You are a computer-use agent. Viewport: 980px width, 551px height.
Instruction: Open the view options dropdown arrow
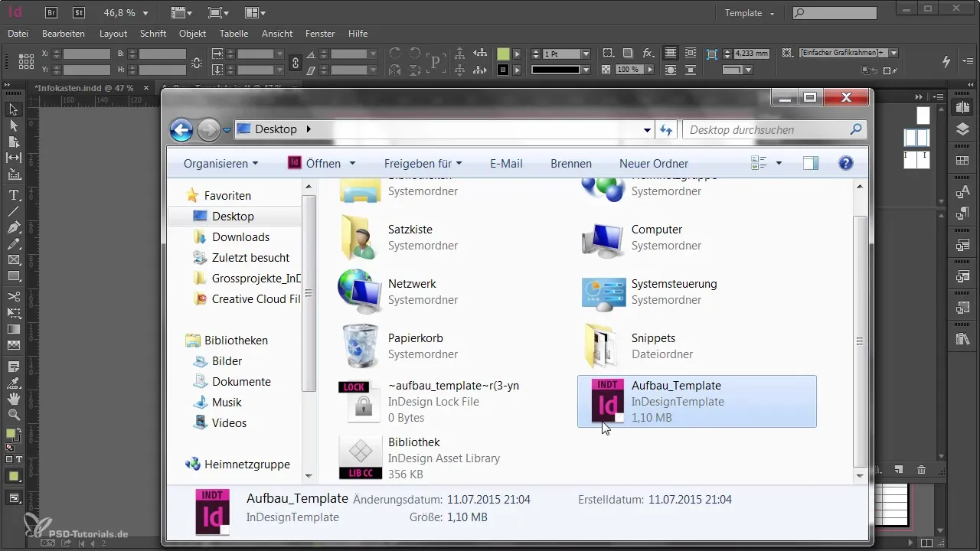pyautogui.click(x=779, y=163)
